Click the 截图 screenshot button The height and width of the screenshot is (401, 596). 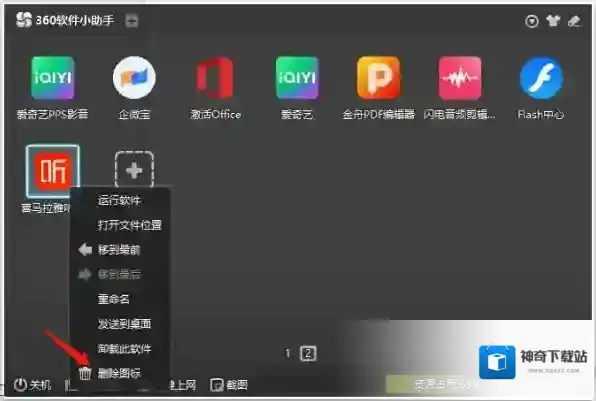229,385
